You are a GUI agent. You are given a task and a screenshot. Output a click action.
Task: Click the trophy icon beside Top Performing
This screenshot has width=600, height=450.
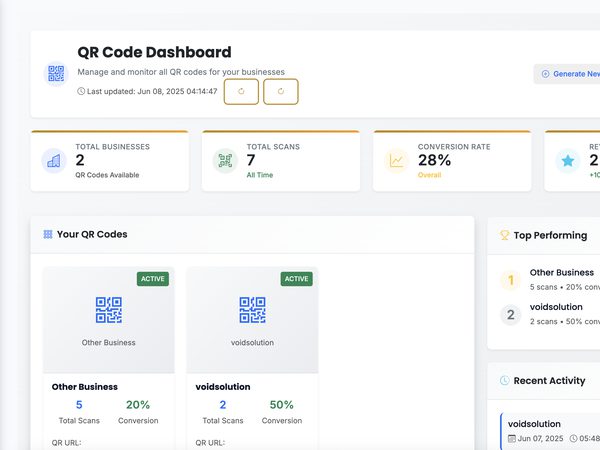[x=504, y=235]
